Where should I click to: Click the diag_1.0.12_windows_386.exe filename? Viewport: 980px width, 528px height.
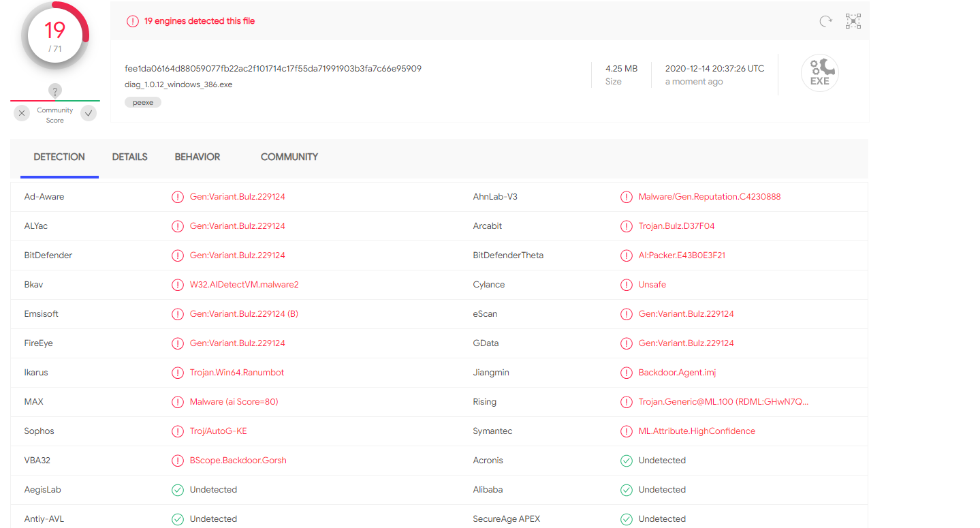[x=178, y=84]
